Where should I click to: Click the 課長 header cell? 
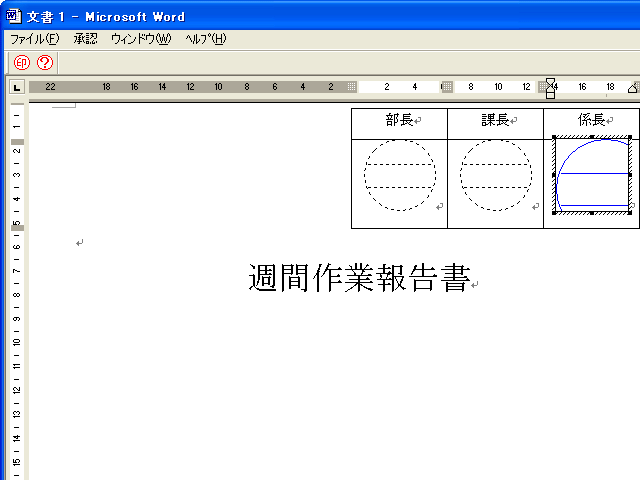click(x=495, y=121)
